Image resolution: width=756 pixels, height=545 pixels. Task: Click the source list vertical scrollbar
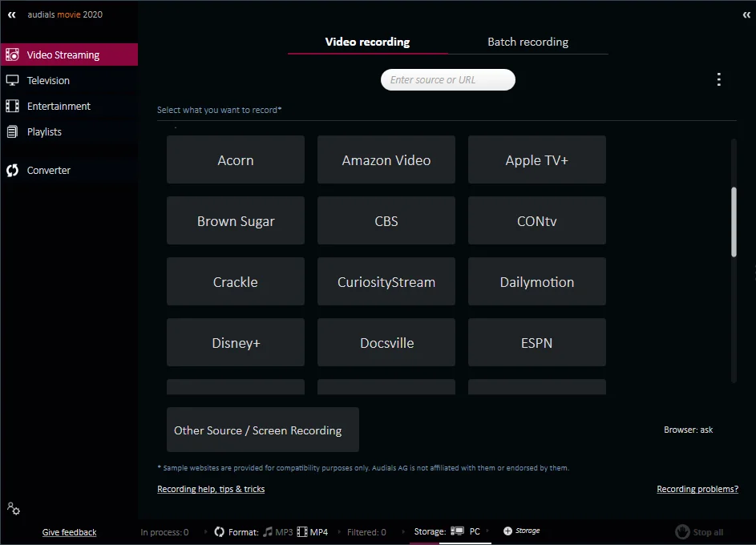pos(734,222)
